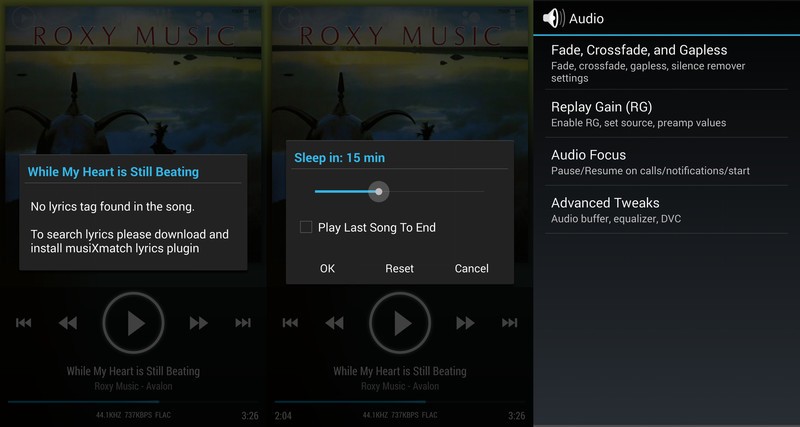Open Fade, Crossfade, and Gapless settings
Screen dimensions: 800x427
pos(666,63)
